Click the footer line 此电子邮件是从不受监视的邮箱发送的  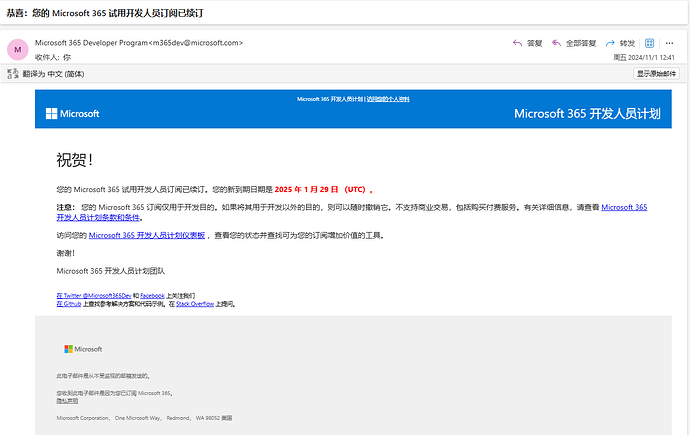[x=104, y=376]
